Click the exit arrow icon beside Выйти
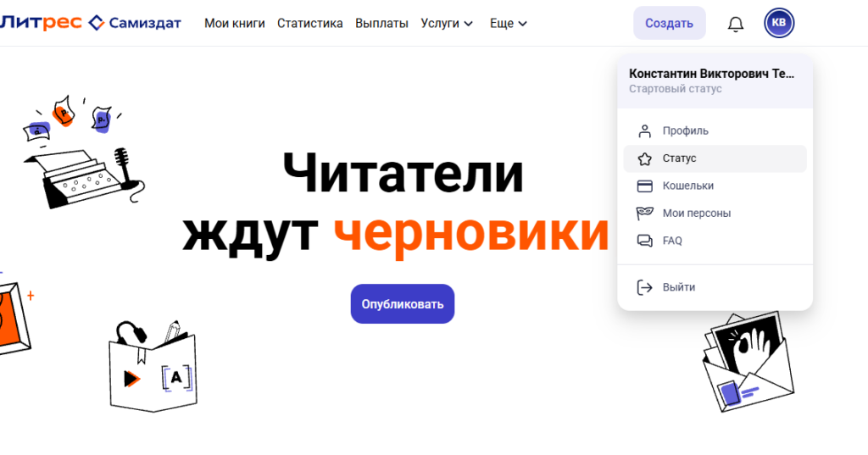Image resolution: width=868 pixels, height=455 pixels. pyautogui.click(x=645, y=287)
